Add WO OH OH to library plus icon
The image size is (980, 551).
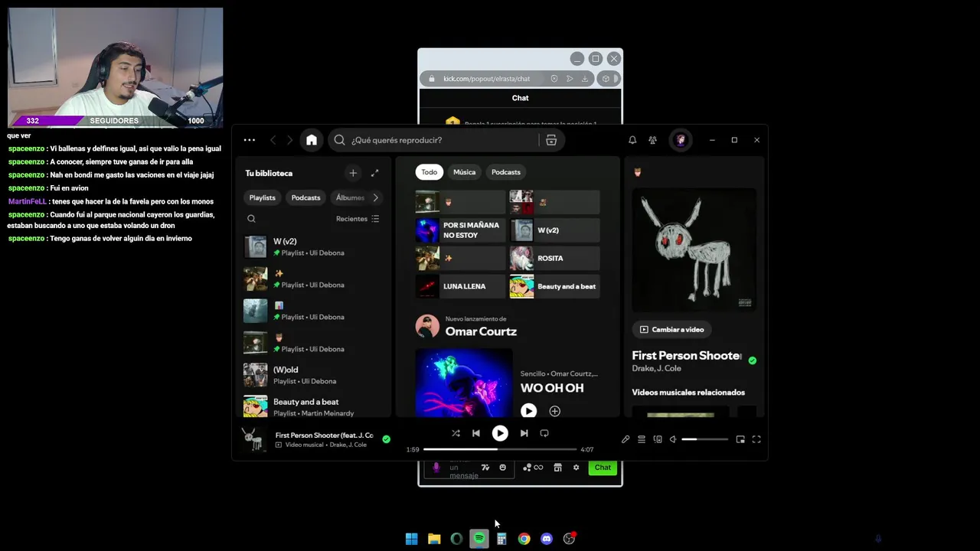coord(555,411)
